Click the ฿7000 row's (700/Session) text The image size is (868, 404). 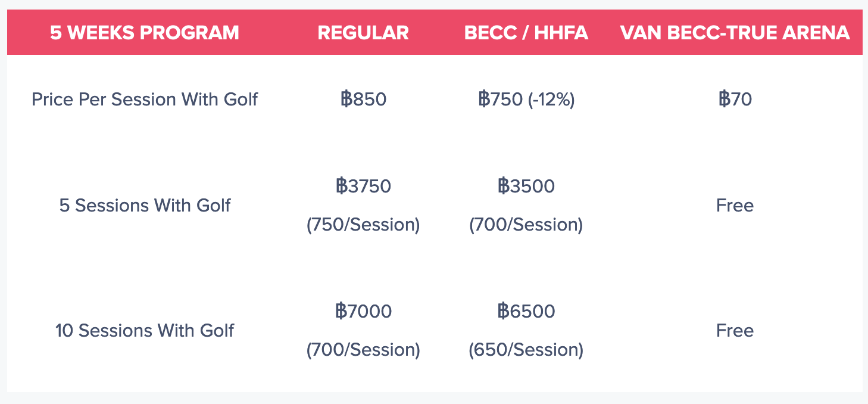363,349
